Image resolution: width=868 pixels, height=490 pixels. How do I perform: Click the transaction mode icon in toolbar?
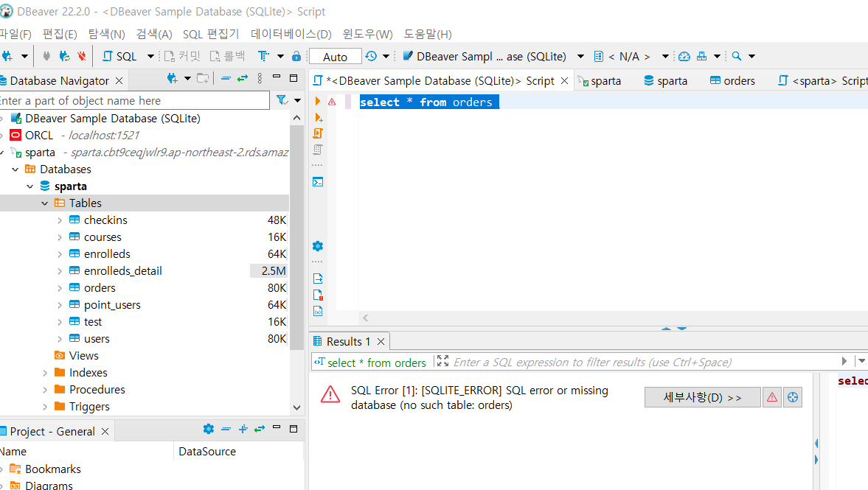point(263,56)
